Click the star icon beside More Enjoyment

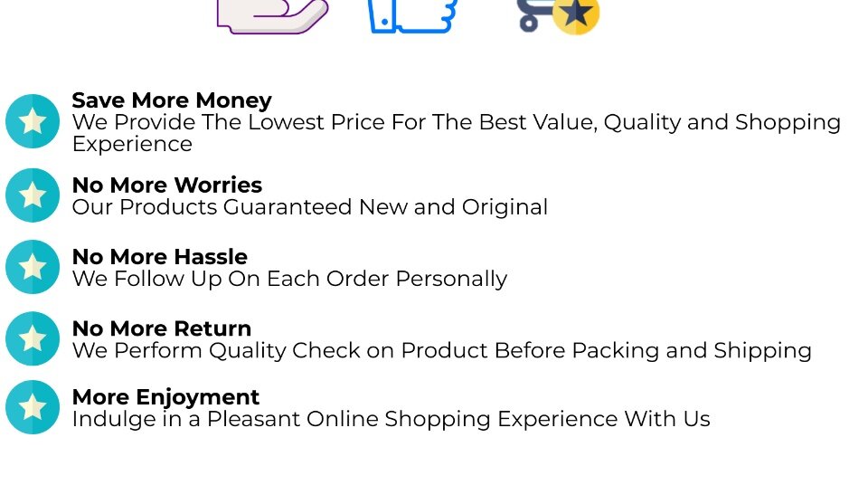[33, 407]
